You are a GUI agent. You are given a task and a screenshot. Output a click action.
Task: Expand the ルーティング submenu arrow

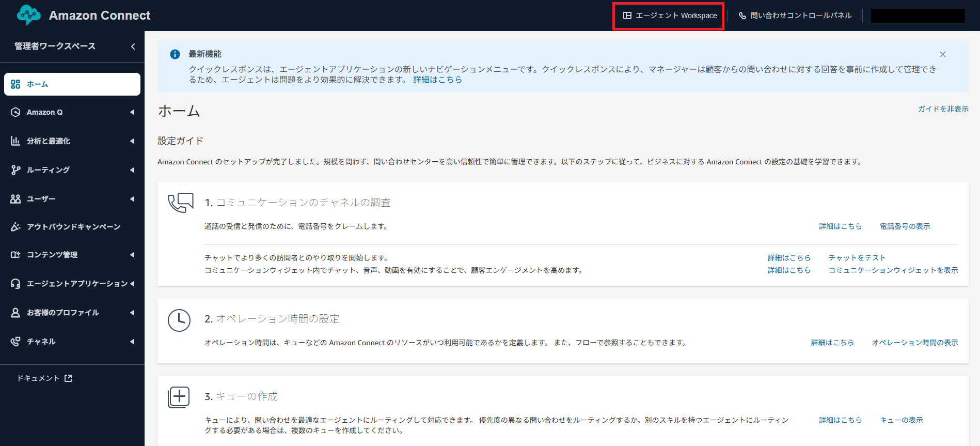pos(132,170)
